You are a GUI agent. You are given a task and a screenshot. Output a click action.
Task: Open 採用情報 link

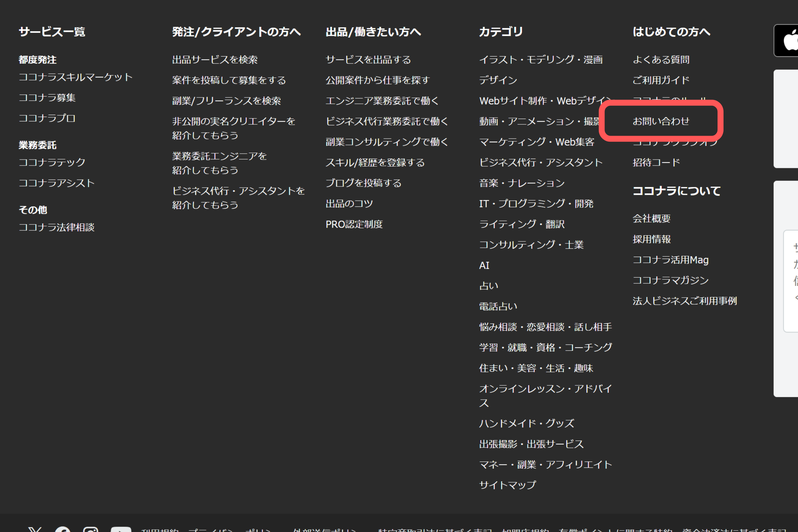(651, 239)
